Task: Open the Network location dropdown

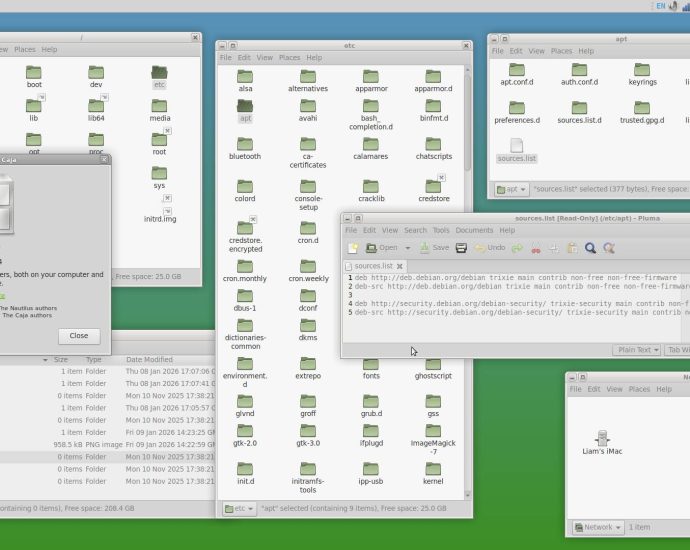Action: tap(598, 527)
